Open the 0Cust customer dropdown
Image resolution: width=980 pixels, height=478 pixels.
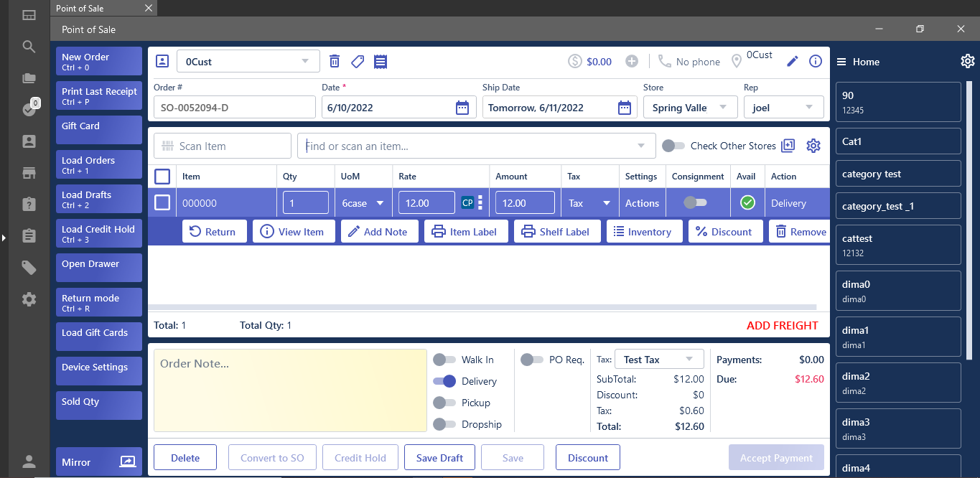pos(248,61)
